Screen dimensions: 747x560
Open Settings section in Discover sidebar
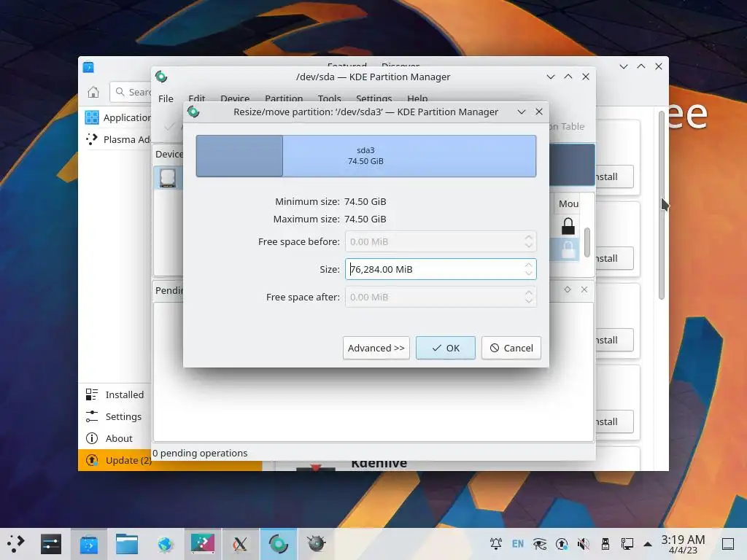115,416
